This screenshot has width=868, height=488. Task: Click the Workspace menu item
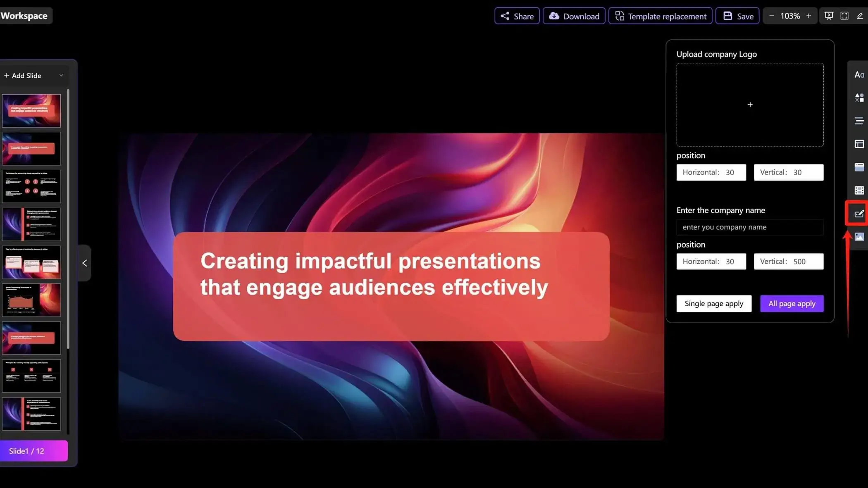coord(25,15)
